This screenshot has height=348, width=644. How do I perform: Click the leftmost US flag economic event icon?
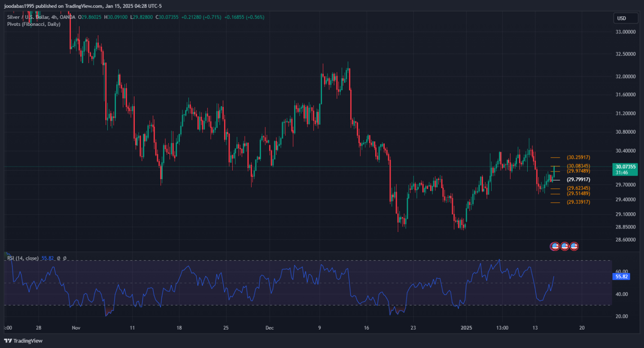555,246
